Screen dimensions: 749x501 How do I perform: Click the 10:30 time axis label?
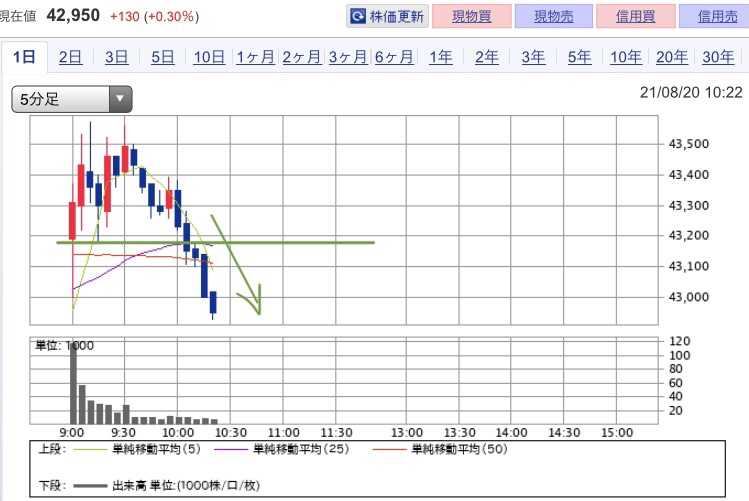pos(231,433)
